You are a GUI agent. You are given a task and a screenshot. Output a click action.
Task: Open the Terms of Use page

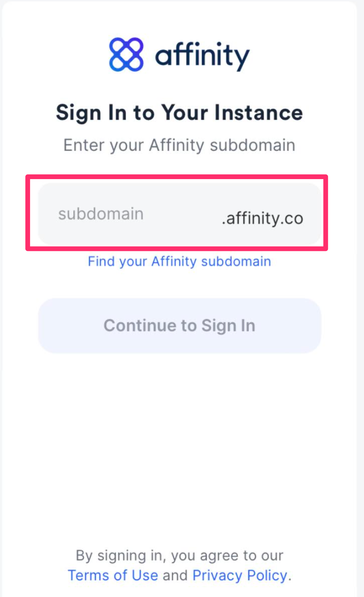(113, 575)
